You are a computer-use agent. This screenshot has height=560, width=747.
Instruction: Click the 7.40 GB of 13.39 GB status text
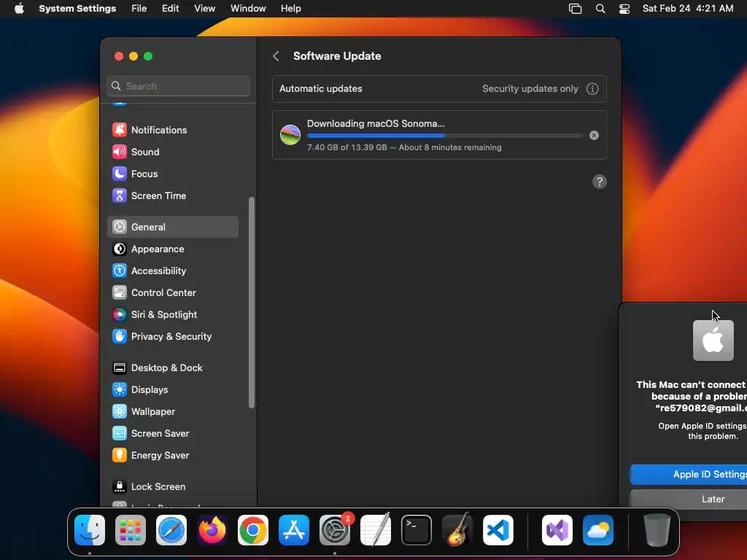pos(404,147)
